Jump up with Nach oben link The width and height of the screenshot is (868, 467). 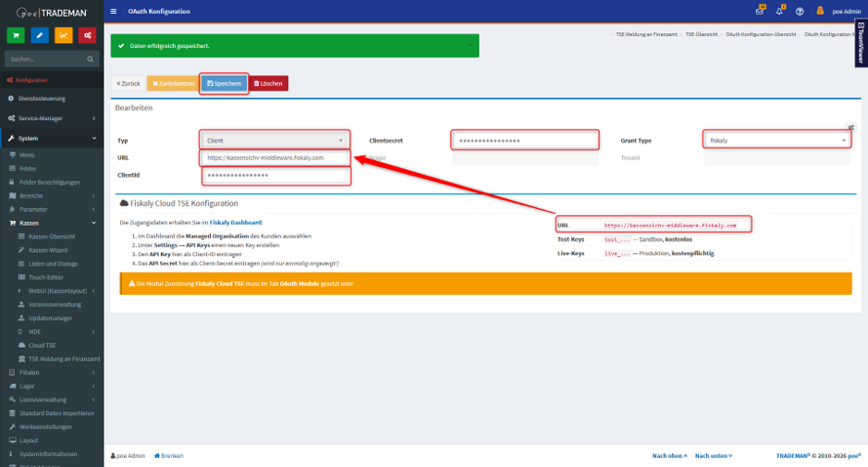tap(669, 456)
